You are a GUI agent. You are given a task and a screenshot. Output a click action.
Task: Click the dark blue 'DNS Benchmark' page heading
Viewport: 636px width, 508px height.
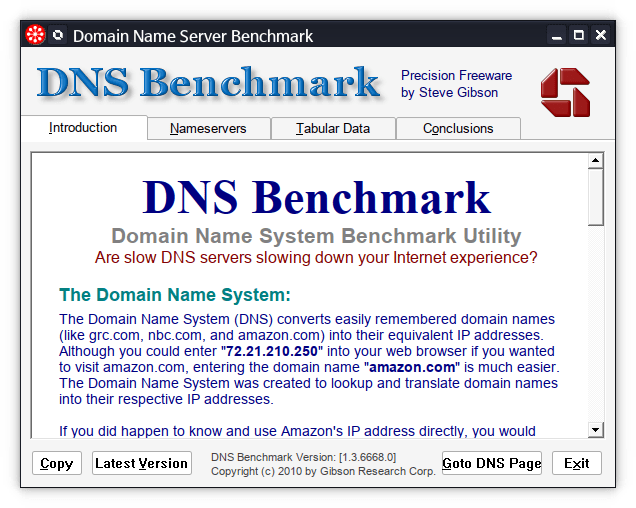(x=316, y=197)
